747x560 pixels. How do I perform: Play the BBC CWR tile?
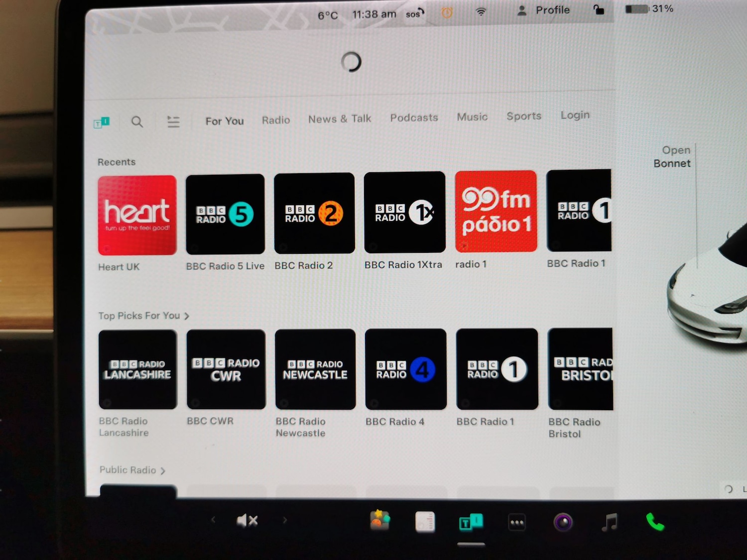click(226, 369)
